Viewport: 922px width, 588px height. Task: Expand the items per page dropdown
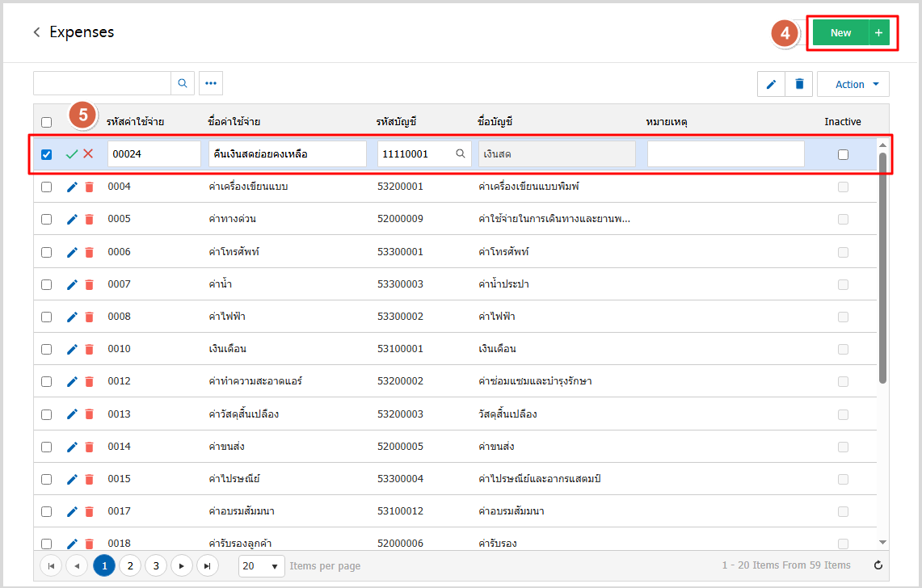[x=262, y=565]
